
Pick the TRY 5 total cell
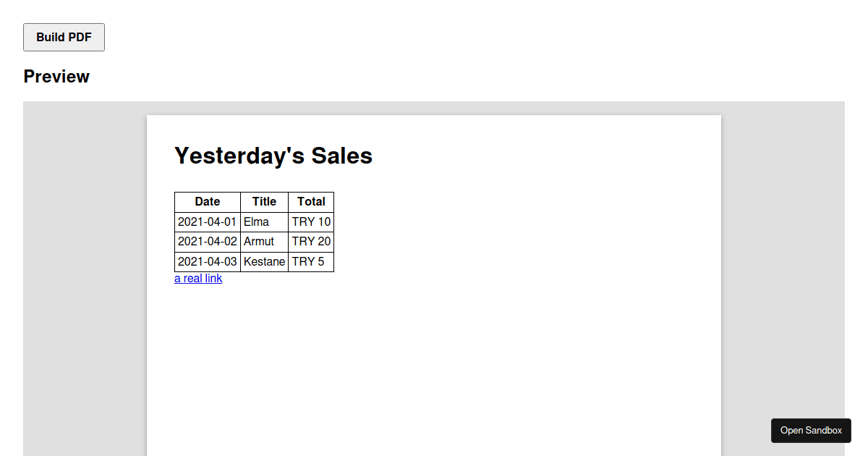pos(308,261)
